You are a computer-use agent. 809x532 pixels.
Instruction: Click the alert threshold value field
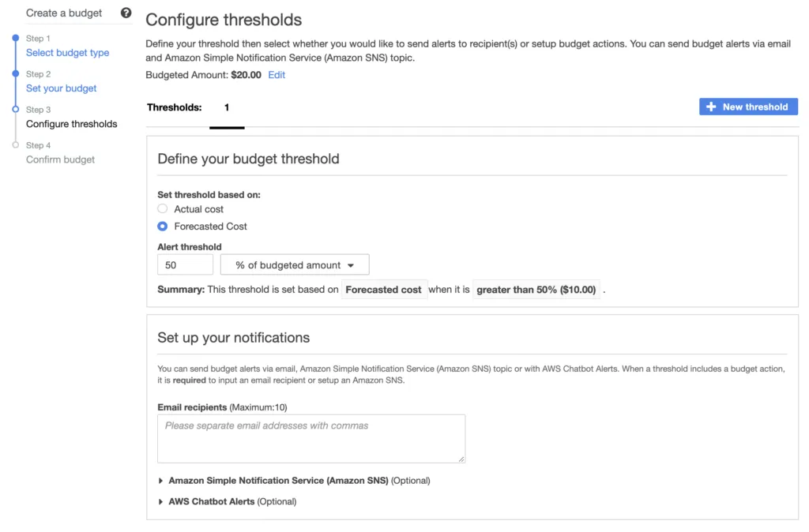(185, 264)
